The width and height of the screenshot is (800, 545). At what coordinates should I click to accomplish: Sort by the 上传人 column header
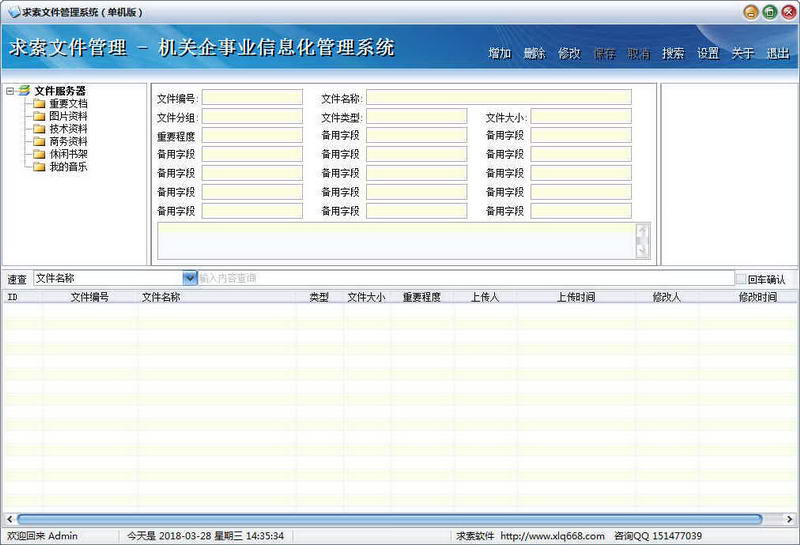coord(485,297)
